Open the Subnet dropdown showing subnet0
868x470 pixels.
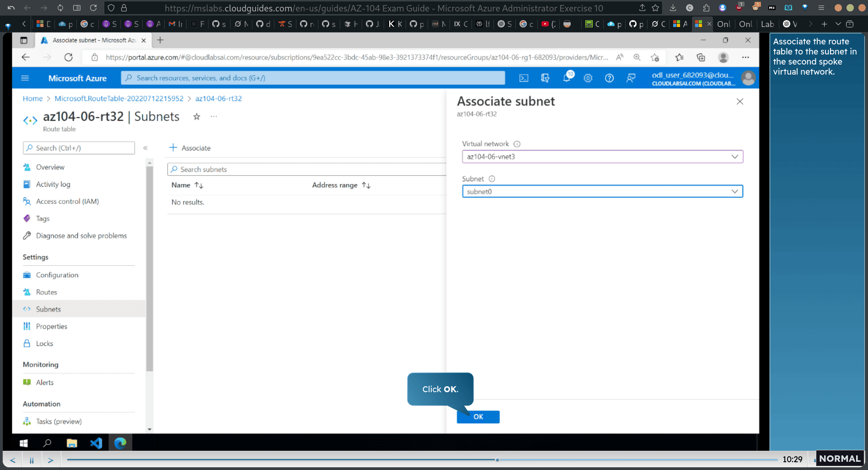point(602,191)
